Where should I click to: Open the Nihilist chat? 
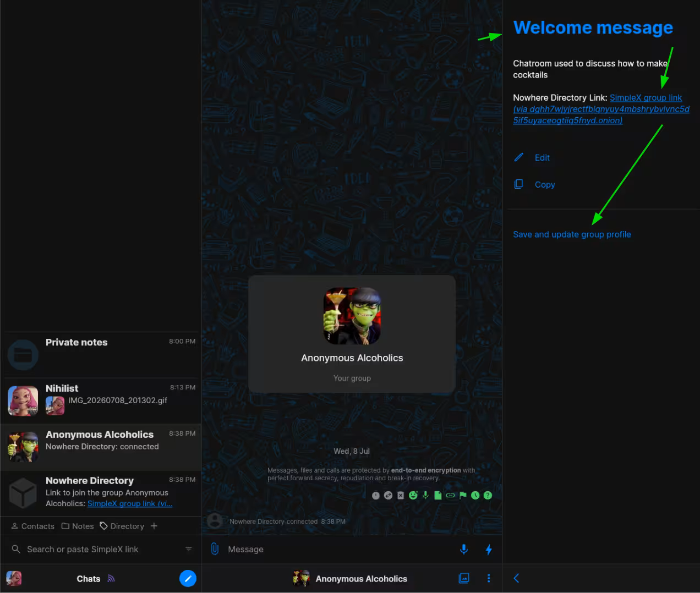tap(101, 400)
